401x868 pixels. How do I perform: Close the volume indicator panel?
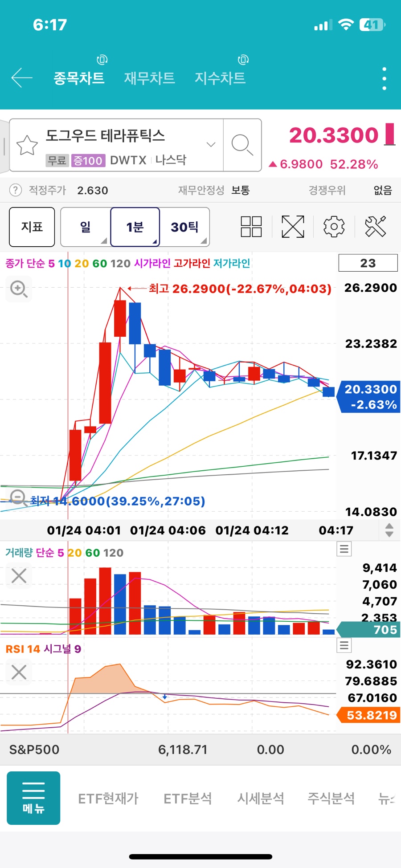(x=19, y=575)
